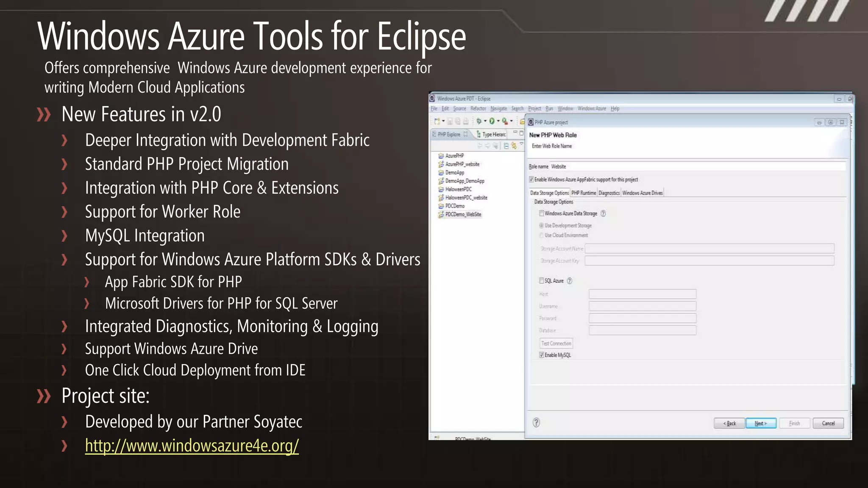
Task: Open the Refactor menu
Action: coord(478,109)
